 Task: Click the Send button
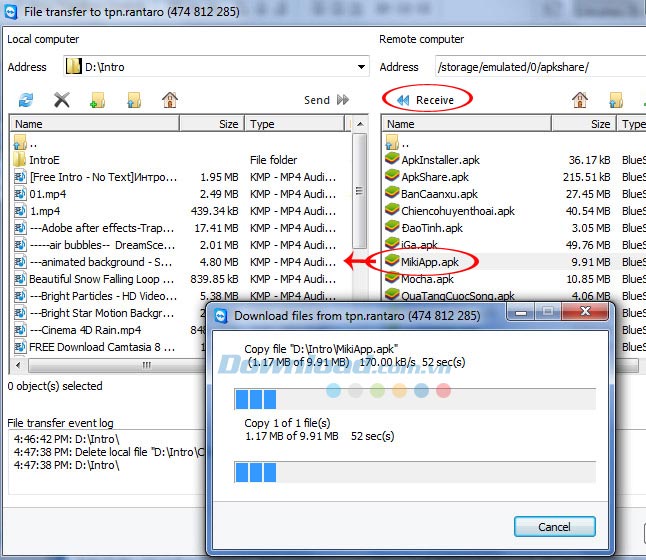[x=326, y=100]
